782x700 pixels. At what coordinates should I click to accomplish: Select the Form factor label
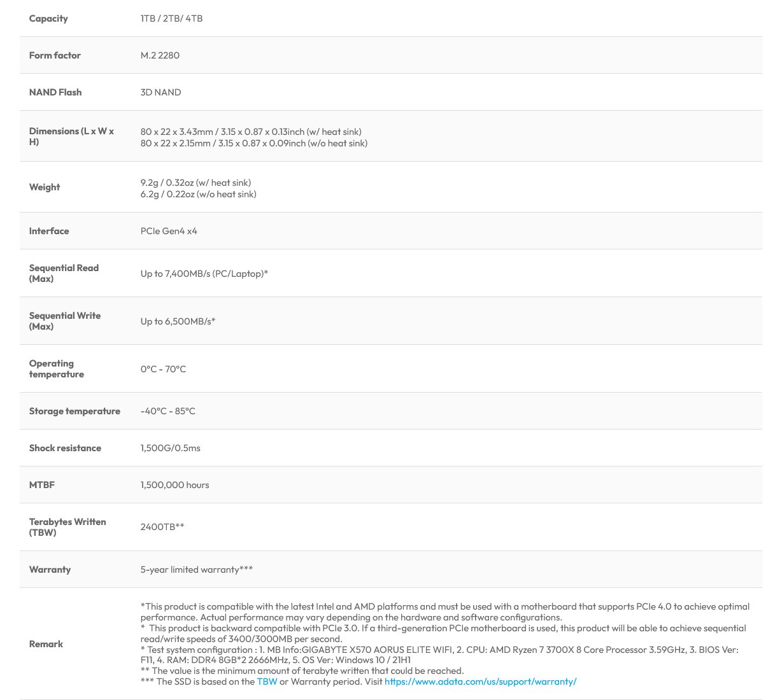[x=55, y=55]
